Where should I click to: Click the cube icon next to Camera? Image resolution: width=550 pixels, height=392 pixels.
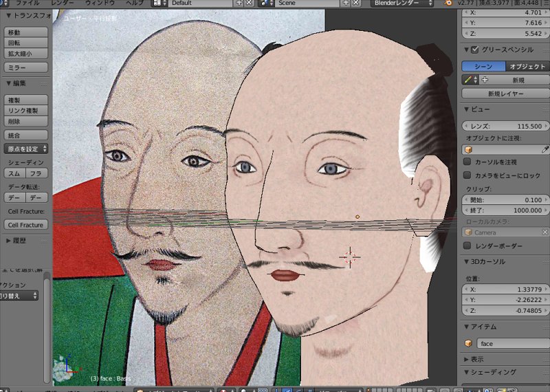[468, 232]
